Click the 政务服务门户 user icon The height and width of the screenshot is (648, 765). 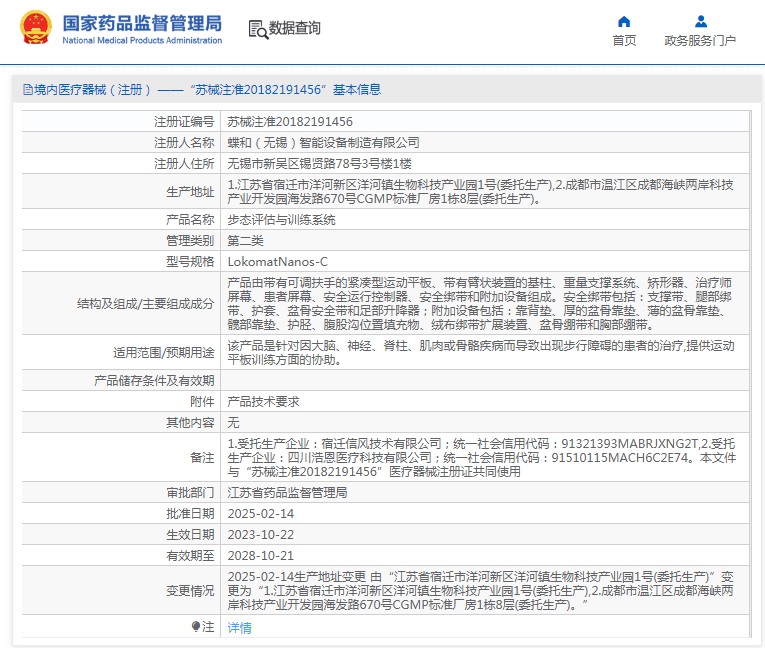pyautogui.click(x=701, y=21)
